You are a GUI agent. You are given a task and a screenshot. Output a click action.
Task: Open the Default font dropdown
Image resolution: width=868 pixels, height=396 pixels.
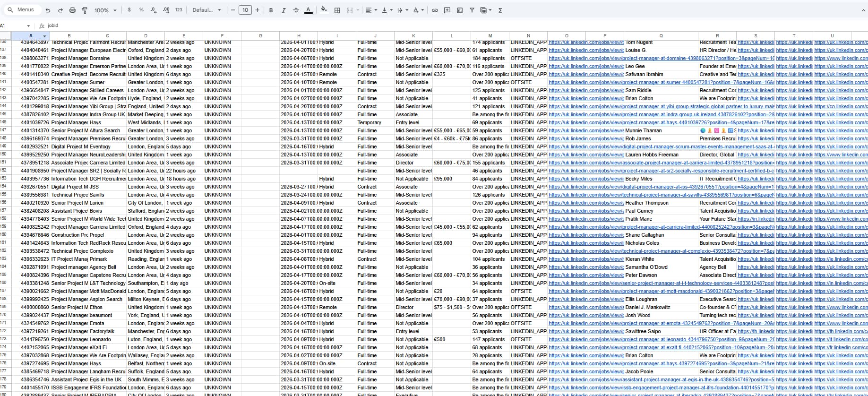coord(206,10)
